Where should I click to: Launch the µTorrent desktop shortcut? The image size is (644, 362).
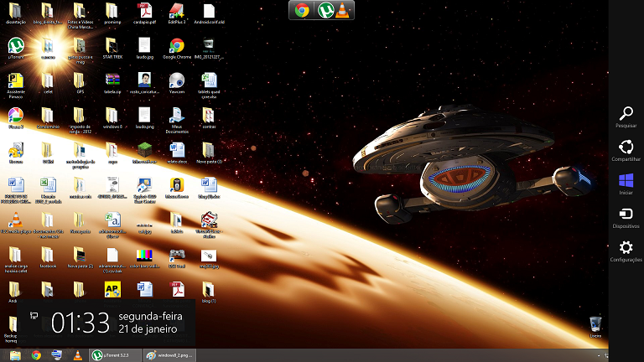tap(16, 49)
